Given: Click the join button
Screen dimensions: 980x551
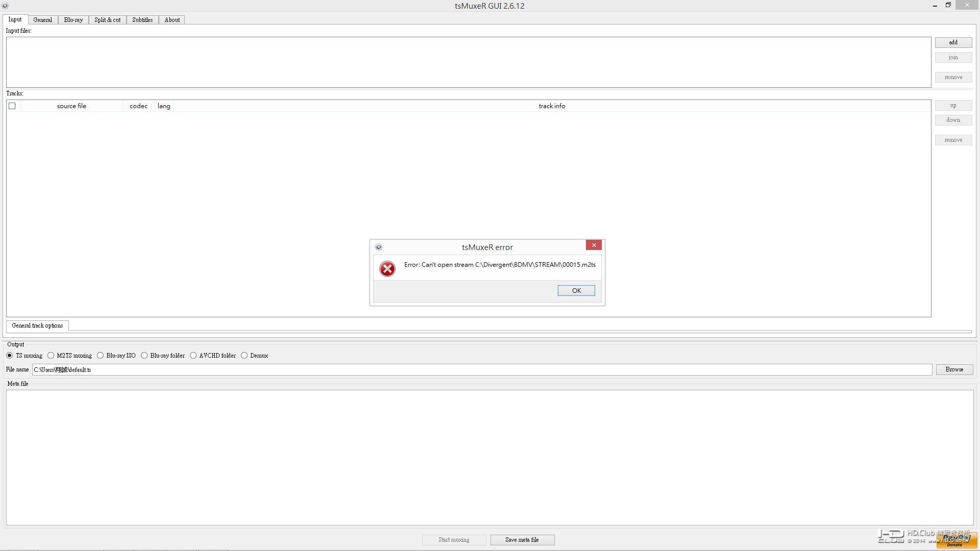Looking at the screenshot, I should (953, 57).
